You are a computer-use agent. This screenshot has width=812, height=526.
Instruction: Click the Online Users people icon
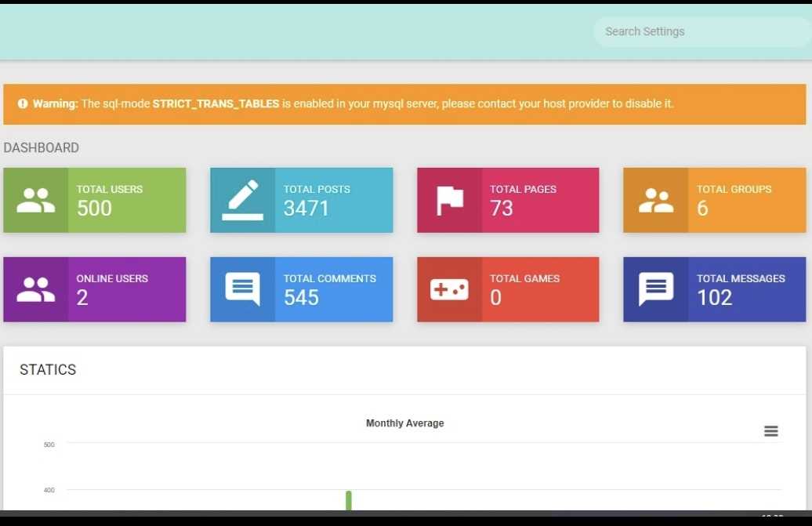pyautogui.click(x=35, y=289)
